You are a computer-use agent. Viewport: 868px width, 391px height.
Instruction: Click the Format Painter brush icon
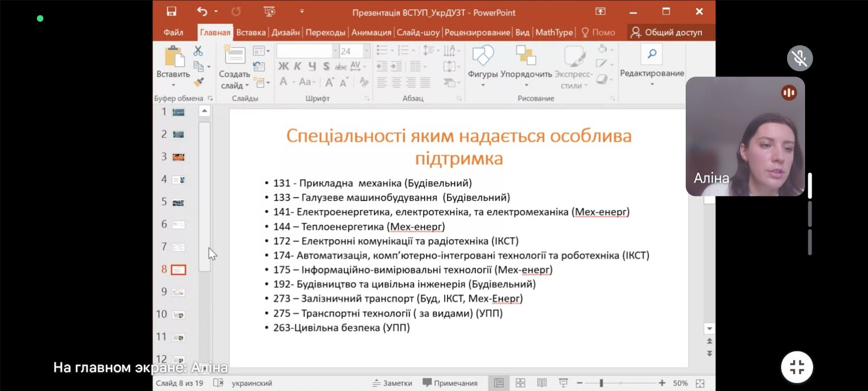pos(199,82)
